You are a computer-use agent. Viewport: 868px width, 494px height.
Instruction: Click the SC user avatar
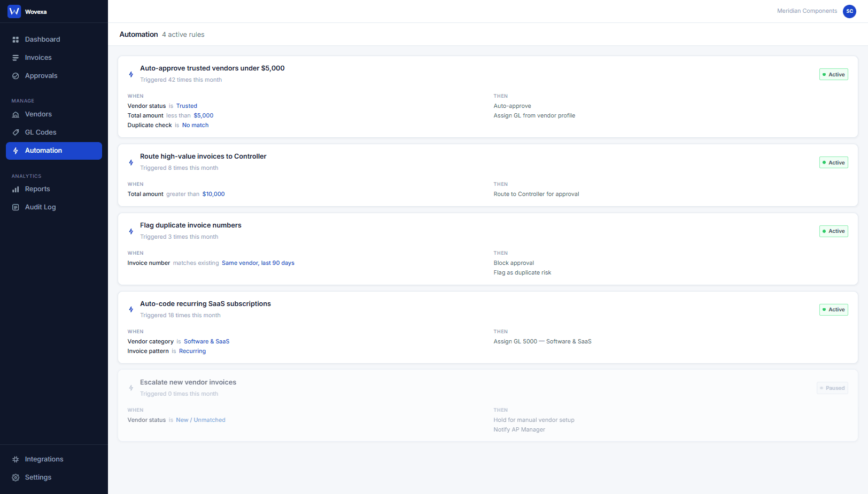click(849, 11)
